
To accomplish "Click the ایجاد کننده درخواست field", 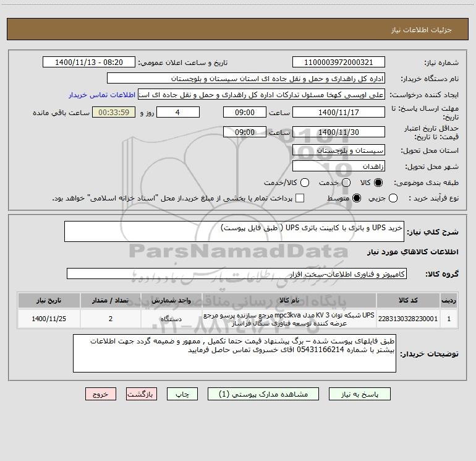I will point(261,95).
